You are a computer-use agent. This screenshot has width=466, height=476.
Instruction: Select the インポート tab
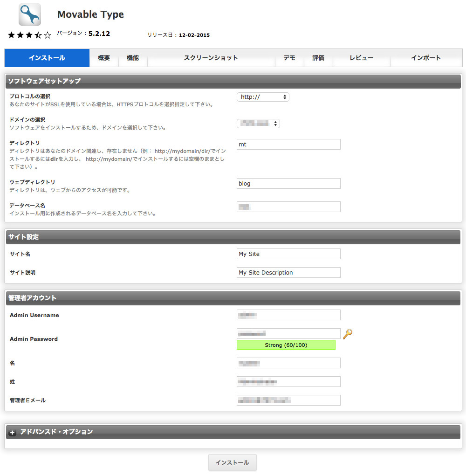pos(425,58)
